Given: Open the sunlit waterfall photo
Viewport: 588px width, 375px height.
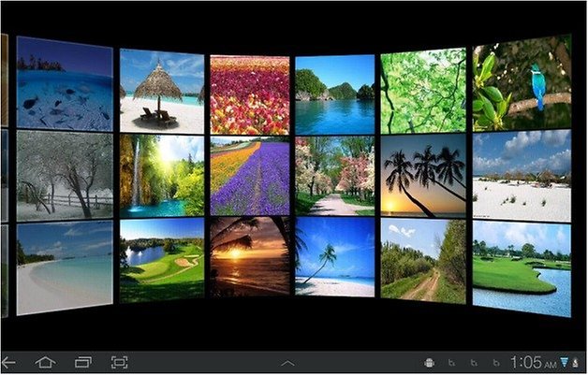Looking at the screenshot, I should coord(162,176).
